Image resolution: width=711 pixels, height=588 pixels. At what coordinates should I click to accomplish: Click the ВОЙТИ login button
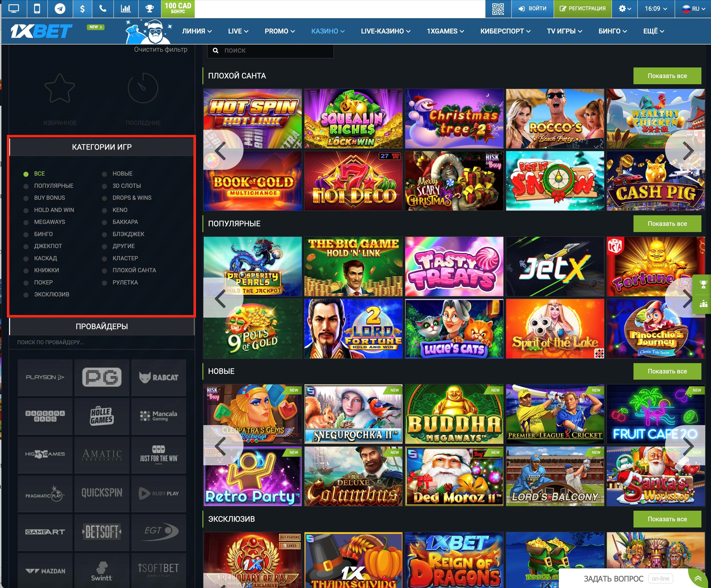pyautogui.click(x=533, y=8)
